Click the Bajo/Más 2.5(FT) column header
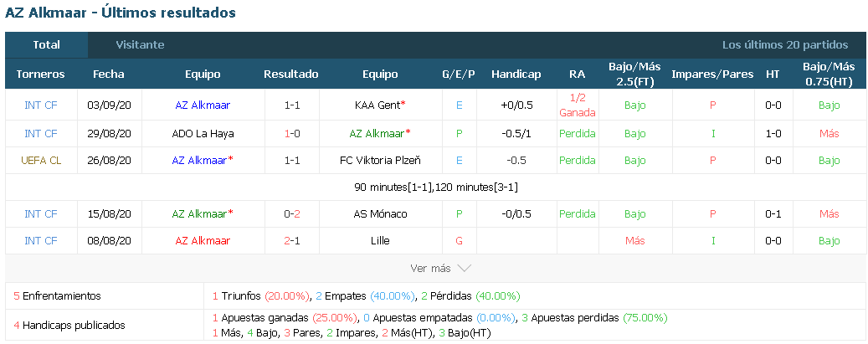The height and width of the screenshot is (344, 868). [x=635, y=74]
